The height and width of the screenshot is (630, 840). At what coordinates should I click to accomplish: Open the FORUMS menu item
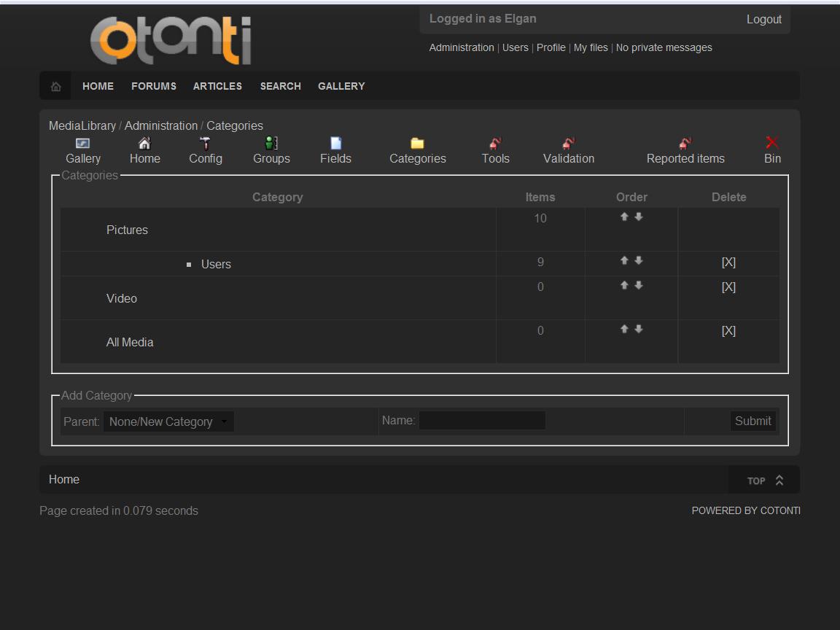pyautogui.click(x=154, y=86)
